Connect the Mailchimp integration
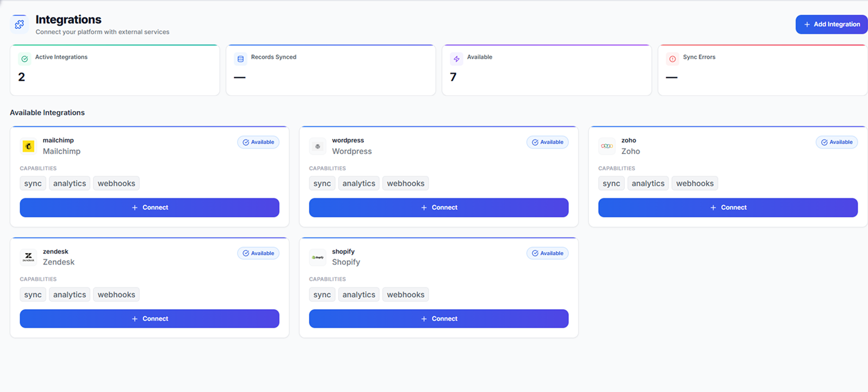868x392 pixels. 150,207
